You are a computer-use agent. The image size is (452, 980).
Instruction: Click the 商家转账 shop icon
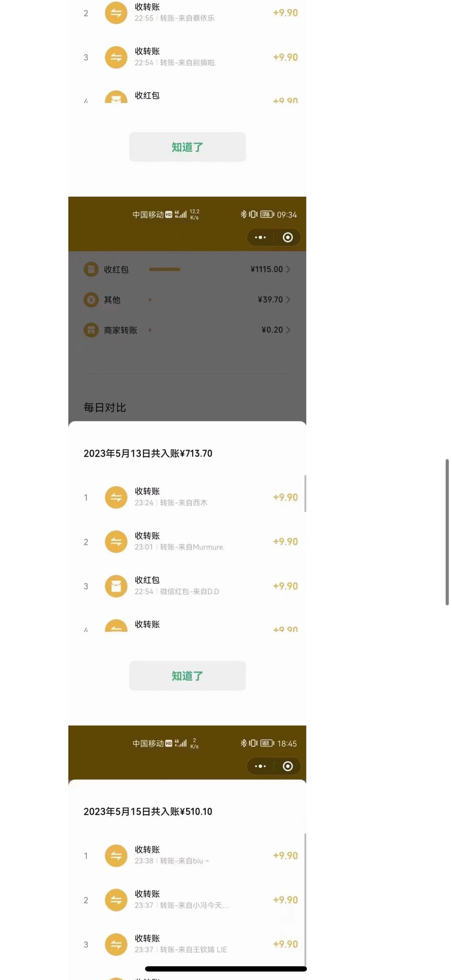(91, 330)
